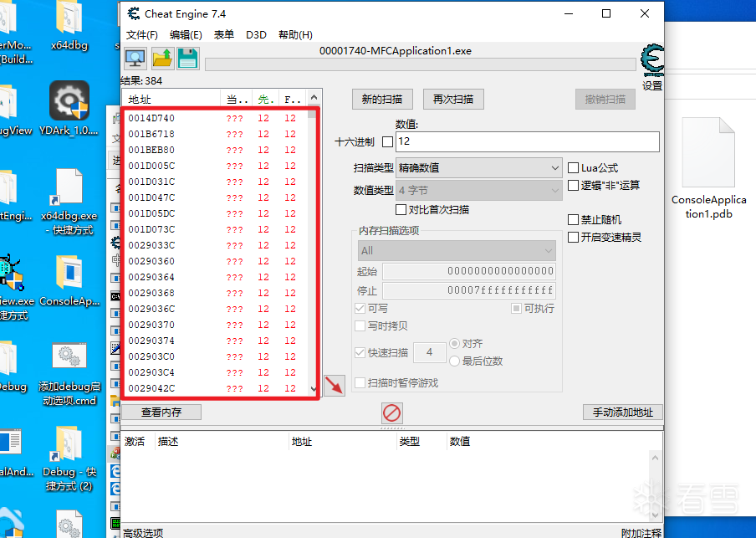756x538 pixels.
Task: Click the red clear address list icon
Action: point(391,413)
